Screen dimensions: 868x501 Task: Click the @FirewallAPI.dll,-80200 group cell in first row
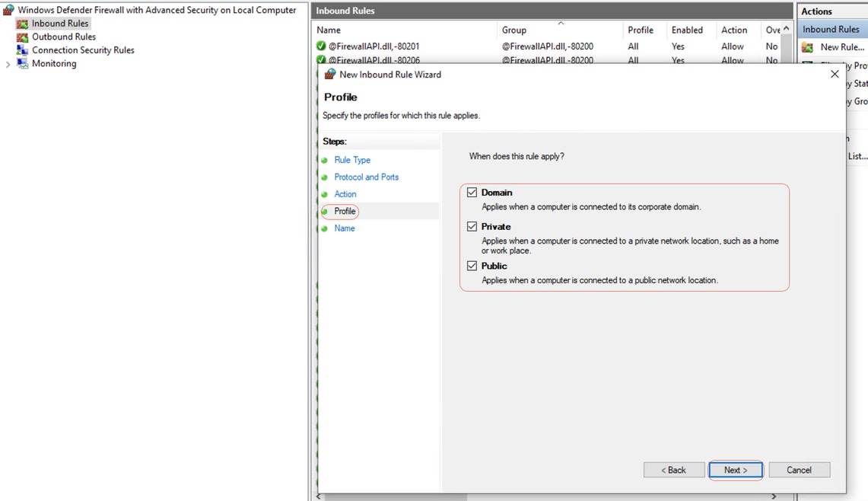point(548,46)
